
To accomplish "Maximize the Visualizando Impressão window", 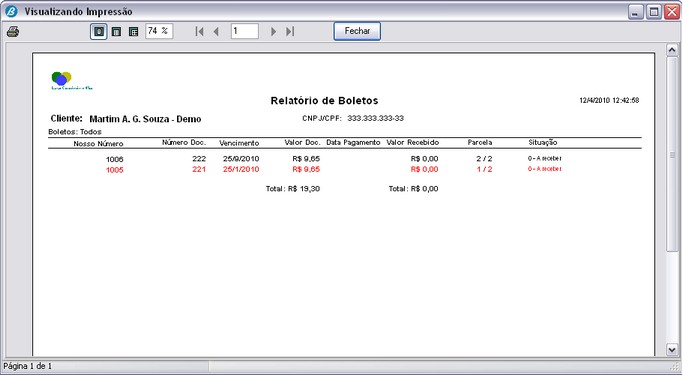I will click(653, 12).
